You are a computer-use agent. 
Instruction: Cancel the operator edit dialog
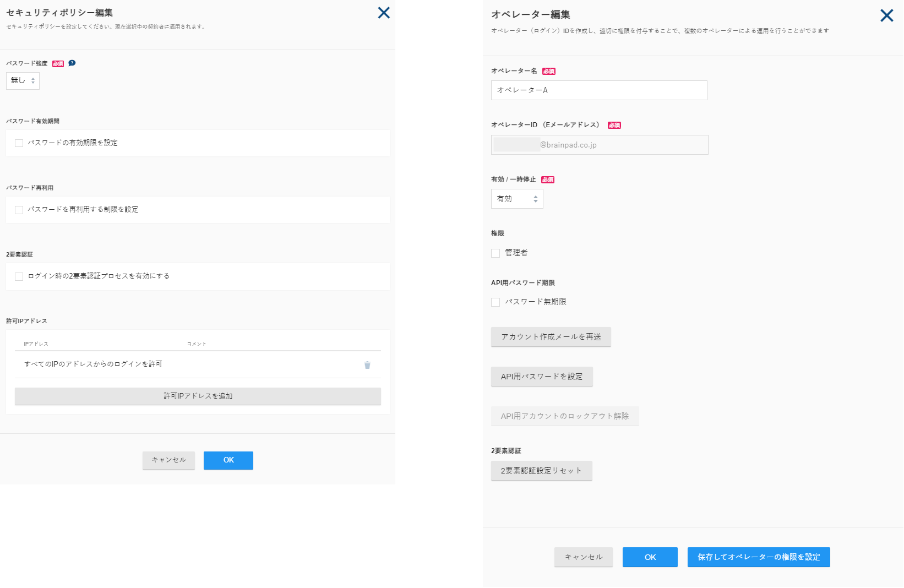[x=583, y=557]
